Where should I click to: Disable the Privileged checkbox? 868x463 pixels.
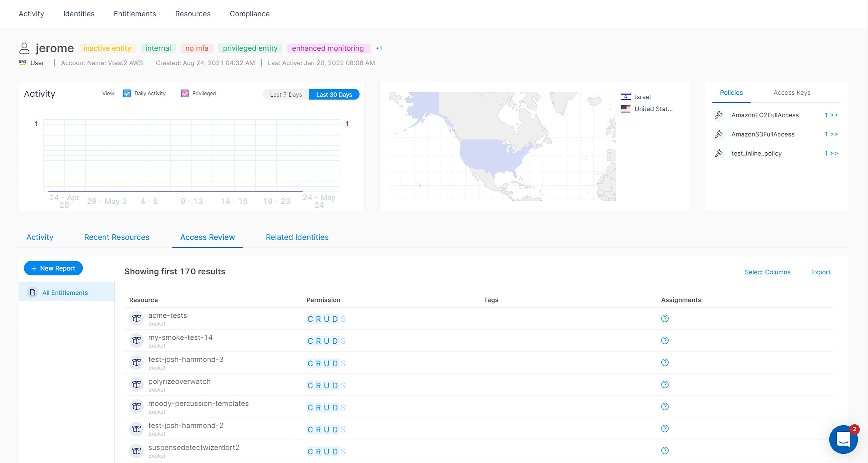(x=185, y=93)
